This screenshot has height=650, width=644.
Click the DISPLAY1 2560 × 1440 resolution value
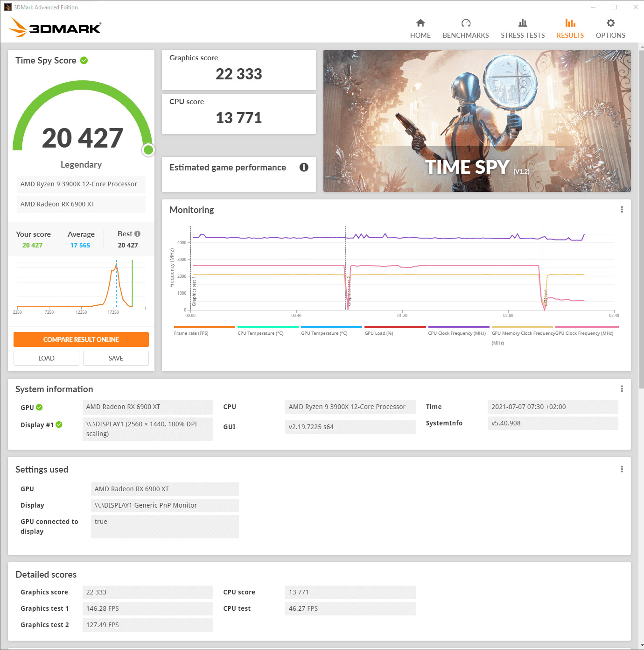[147, 429]
